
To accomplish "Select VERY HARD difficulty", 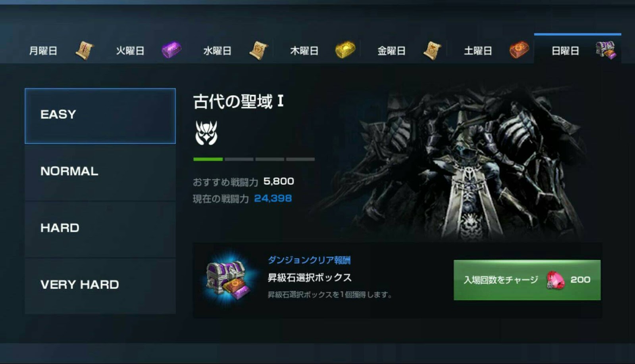I will 100,286.
